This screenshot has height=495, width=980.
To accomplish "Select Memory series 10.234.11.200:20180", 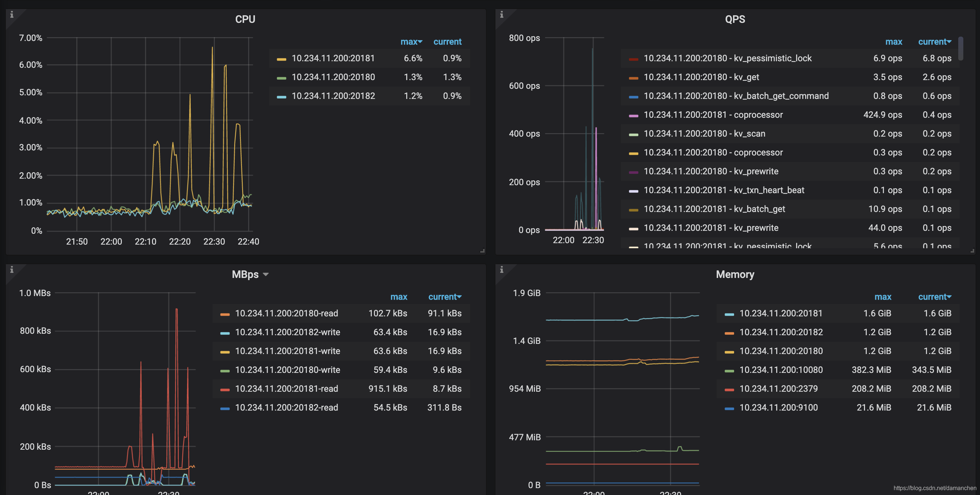I will click(x=781, y=351).
